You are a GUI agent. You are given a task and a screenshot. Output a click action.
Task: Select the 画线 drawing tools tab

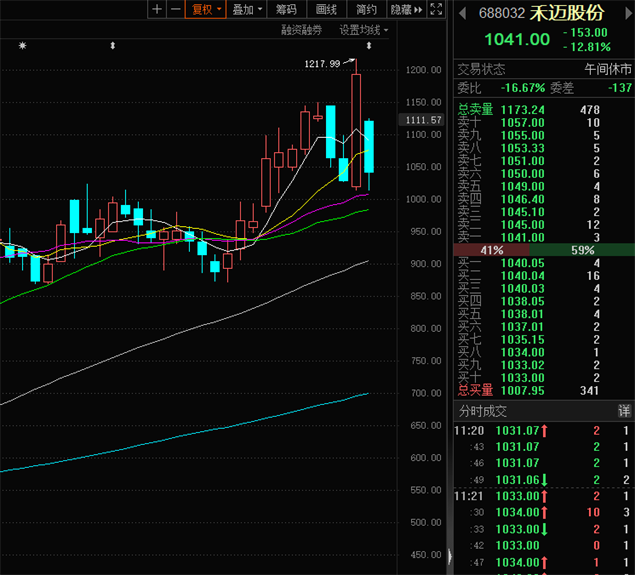pos(325,9)
